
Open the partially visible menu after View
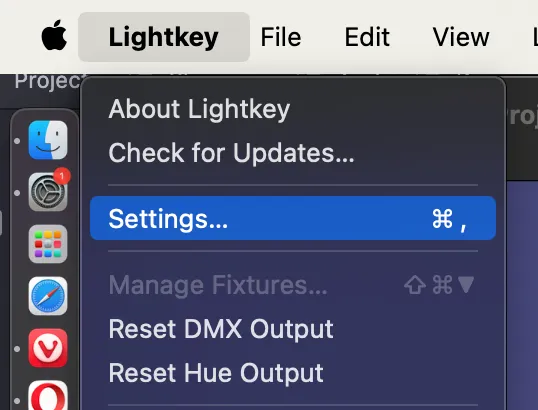[535, 37]
